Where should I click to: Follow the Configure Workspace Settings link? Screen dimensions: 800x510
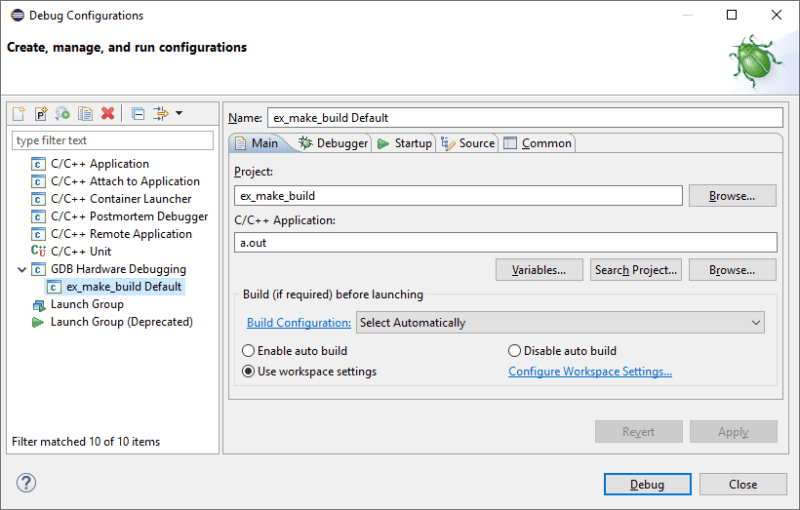click(x=590, y=371)
